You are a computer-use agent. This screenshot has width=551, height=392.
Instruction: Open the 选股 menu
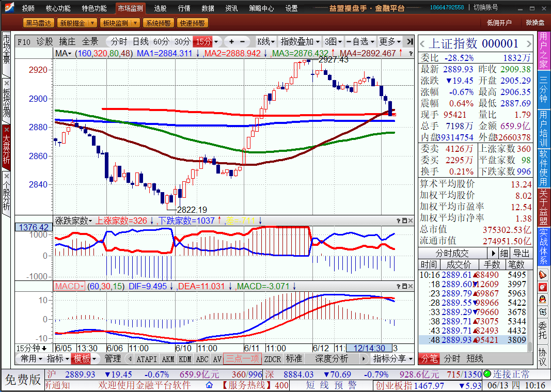click(160, 8)
